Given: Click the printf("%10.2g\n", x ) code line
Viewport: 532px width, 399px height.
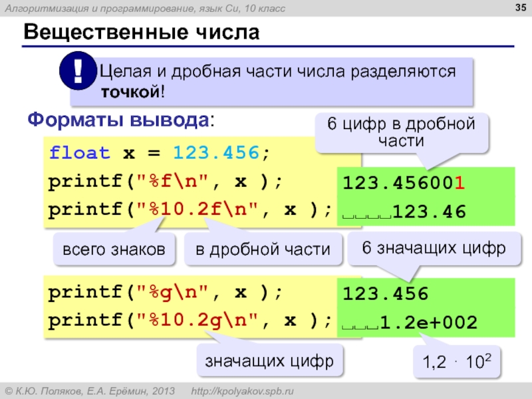Looking at the screenshot, I should pyautogui.click(x=190, y=321).
